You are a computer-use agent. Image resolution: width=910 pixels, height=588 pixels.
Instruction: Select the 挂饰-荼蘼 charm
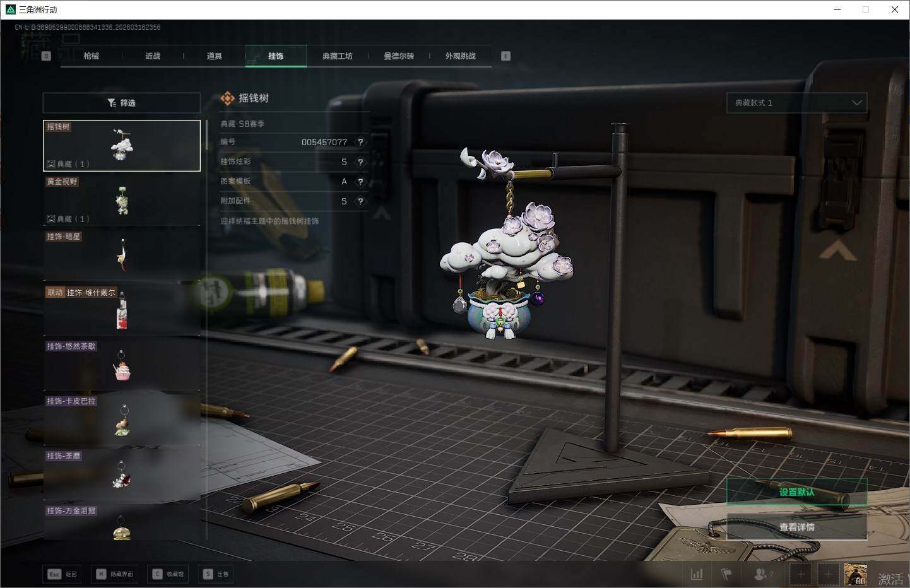(x=122, y=475)
